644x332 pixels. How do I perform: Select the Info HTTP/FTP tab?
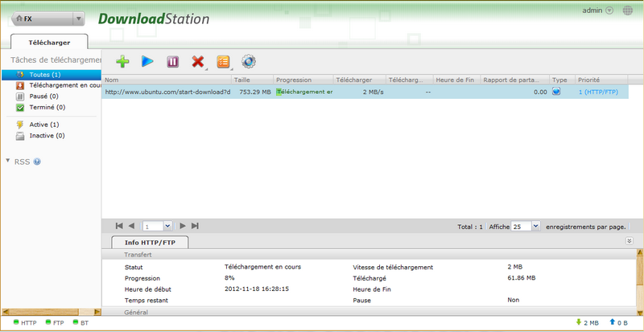(150, 243)
